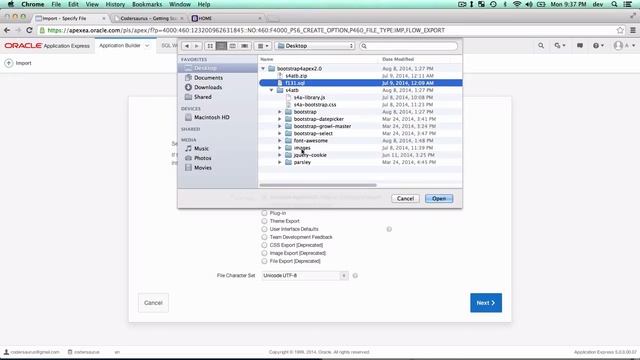The width and height of the screenshot is (640, 360).
Task: Select Macintosh HD under Devices
Action: click(211, 117)
